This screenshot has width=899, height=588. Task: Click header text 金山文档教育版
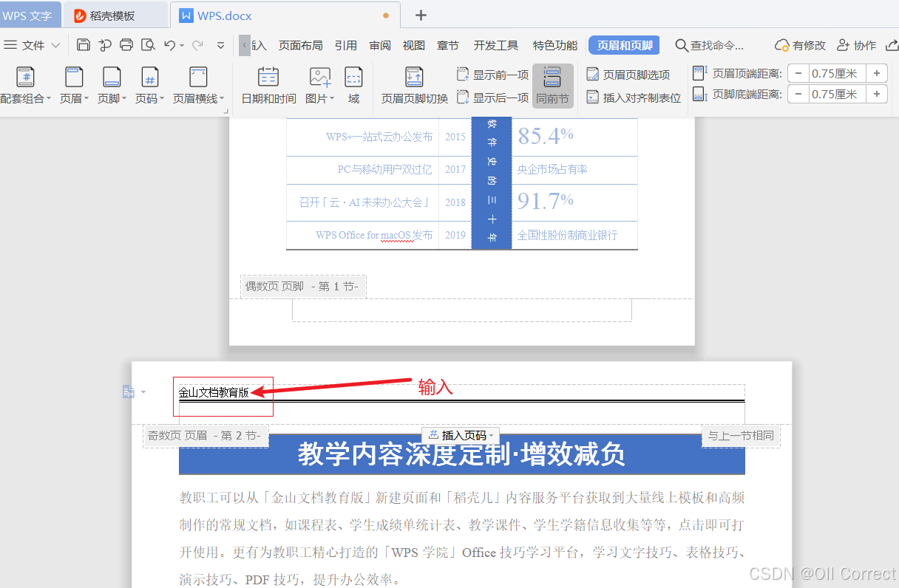214,392
